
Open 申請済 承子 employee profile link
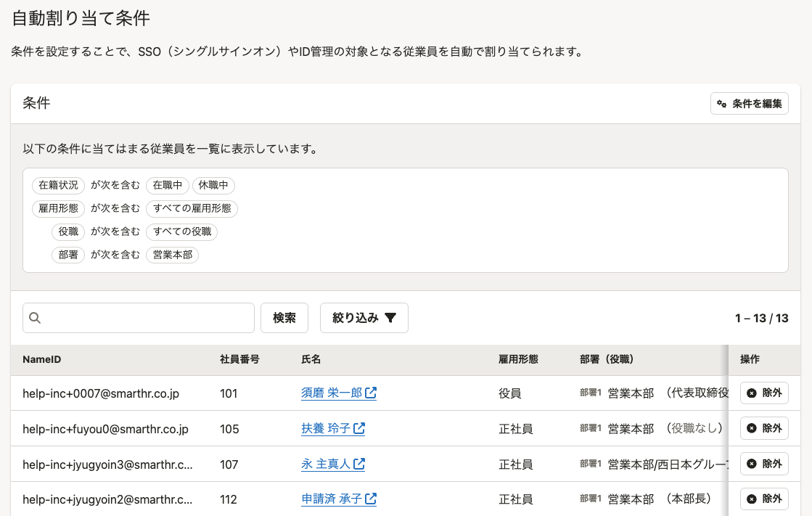[331, 499]
